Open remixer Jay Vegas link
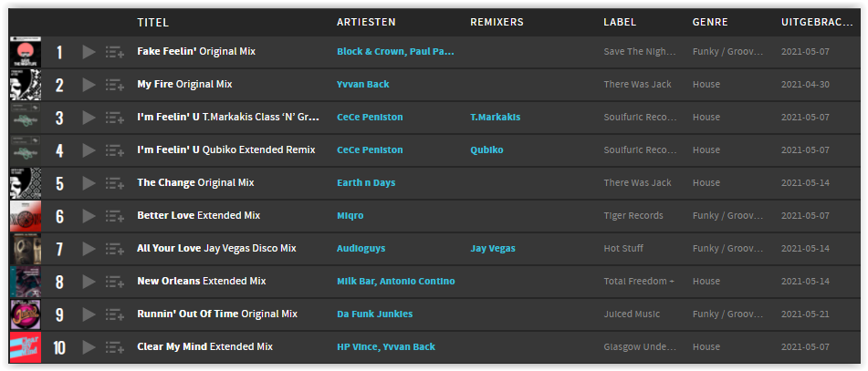This screenshot has height=371, width=868. pyautogui.click(x=493, y=249)
